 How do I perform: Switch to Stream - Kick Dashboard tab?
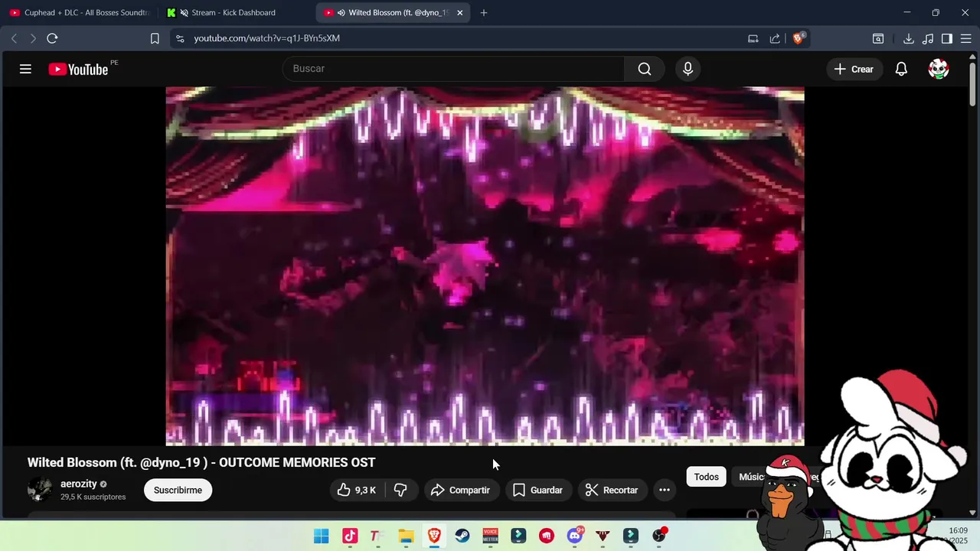(235, 12)
